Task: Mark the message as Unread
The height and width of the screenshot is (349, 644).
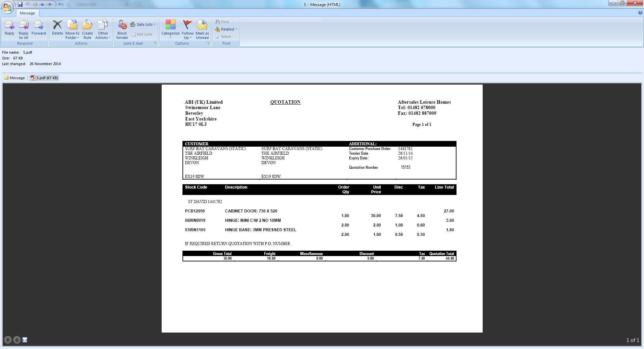Action: click(x=202, y=30)
